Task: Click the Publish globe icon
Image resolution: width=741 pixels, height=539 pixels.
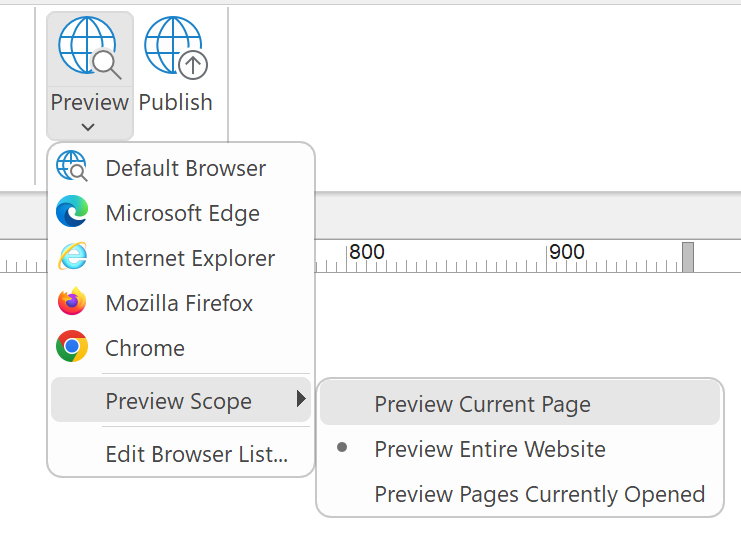Action: (176, 48)
